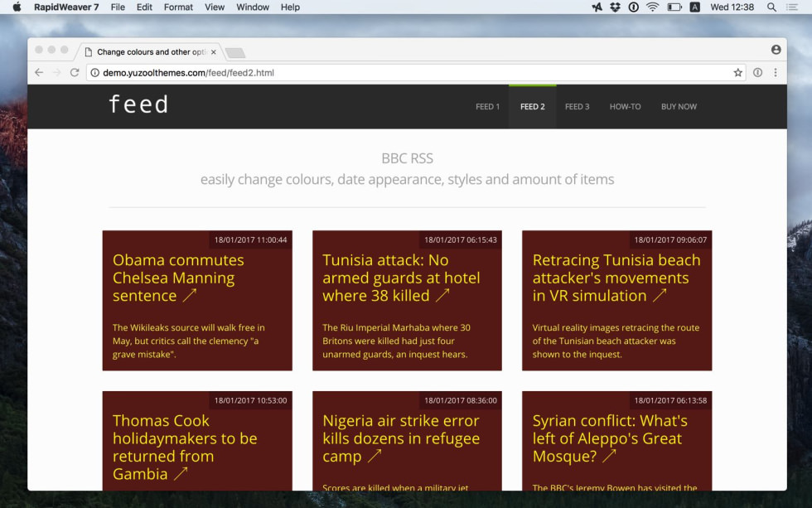Image resolution: width=812 pixels, height=508 pixels.
Task: Click summary text The Wikileaks source will walk free
Action: tap(189, 341)
